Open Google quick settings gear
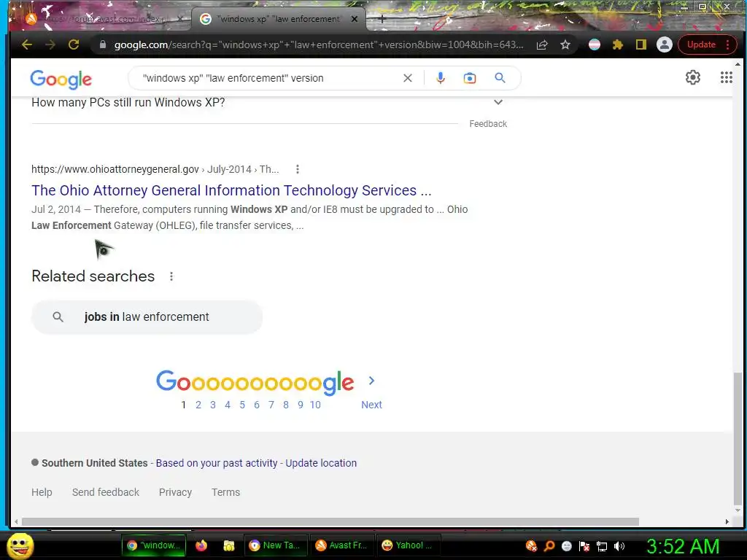Screen dimensions: 747x560 693,77
